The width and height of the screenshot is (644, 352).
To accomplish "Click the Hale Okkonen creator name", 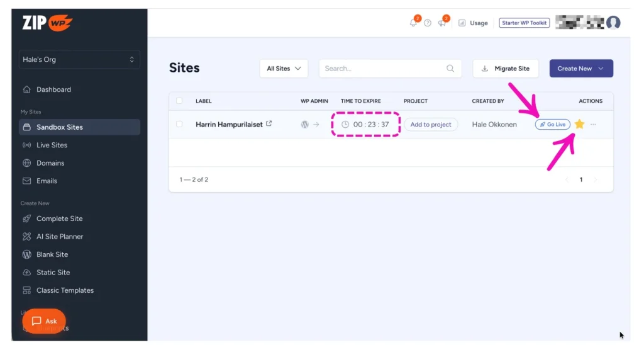I will [494, 125].
